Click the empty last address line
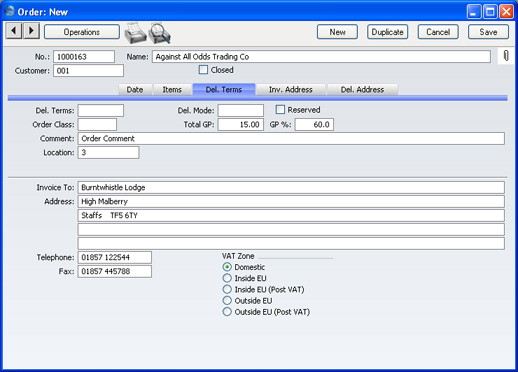The height and width of the screenshot is (372, 518). (x=291, y=243)
